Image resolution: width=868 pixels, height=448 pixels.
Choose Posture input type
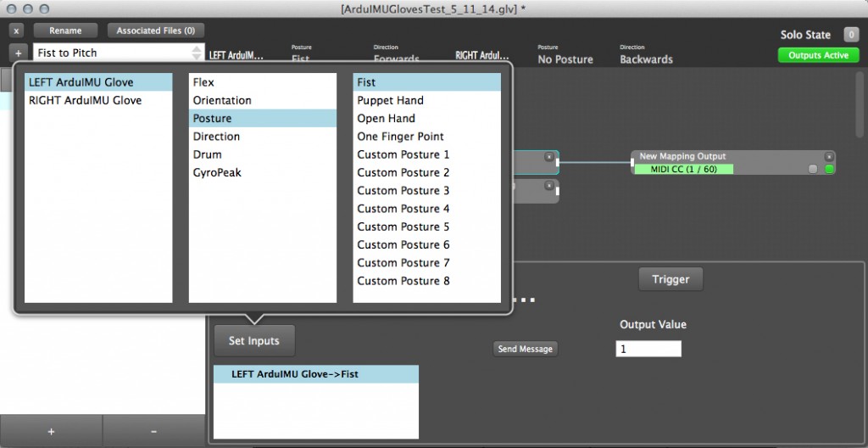click(263, 118)
